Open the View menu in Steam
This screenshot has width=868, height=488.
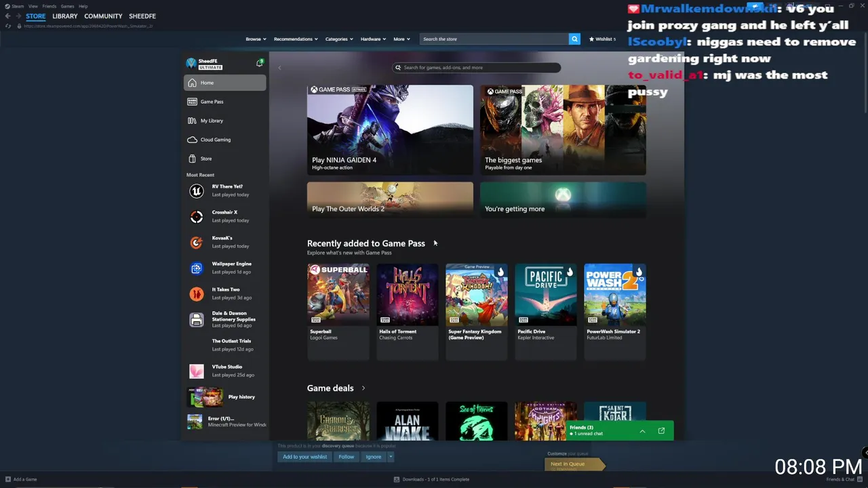point(33,6)
